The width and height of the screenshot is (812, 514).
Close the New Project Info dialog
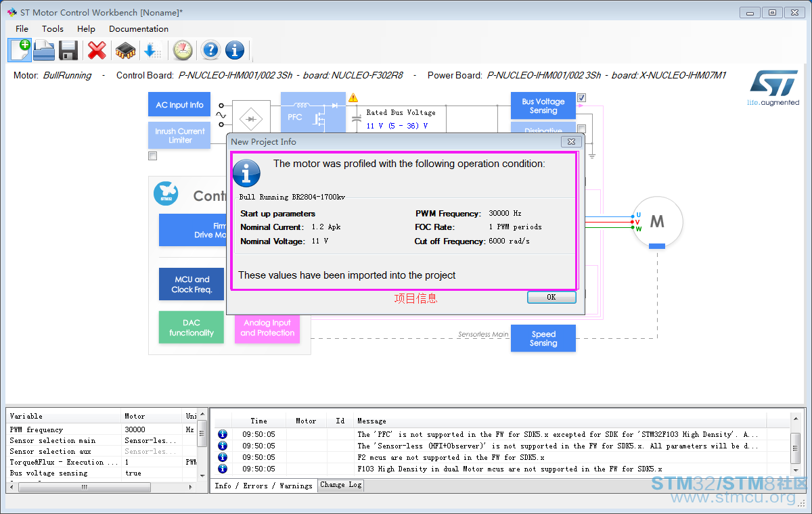pos(572,141)
